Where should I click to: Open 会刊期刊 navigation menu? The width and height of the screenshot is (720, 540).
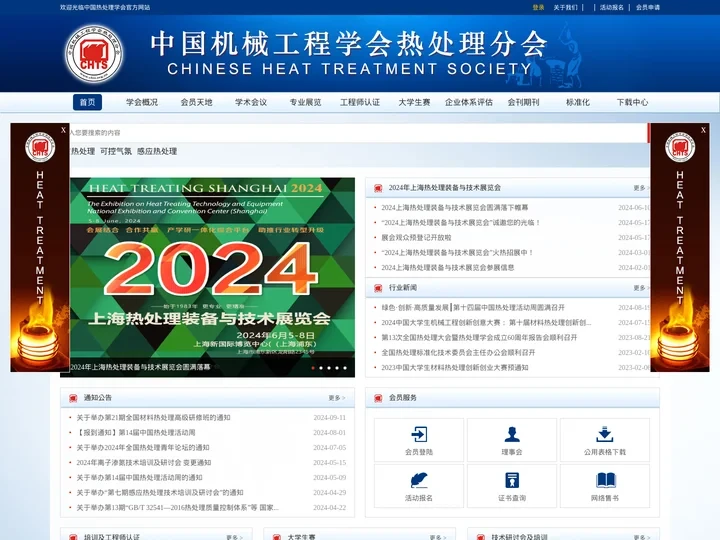click(523, 102)
